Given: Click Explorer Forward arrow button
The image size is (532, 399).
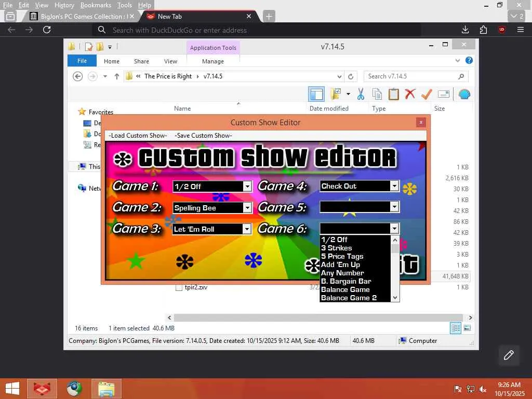Looking at the screenshot, I should (92, 76).
